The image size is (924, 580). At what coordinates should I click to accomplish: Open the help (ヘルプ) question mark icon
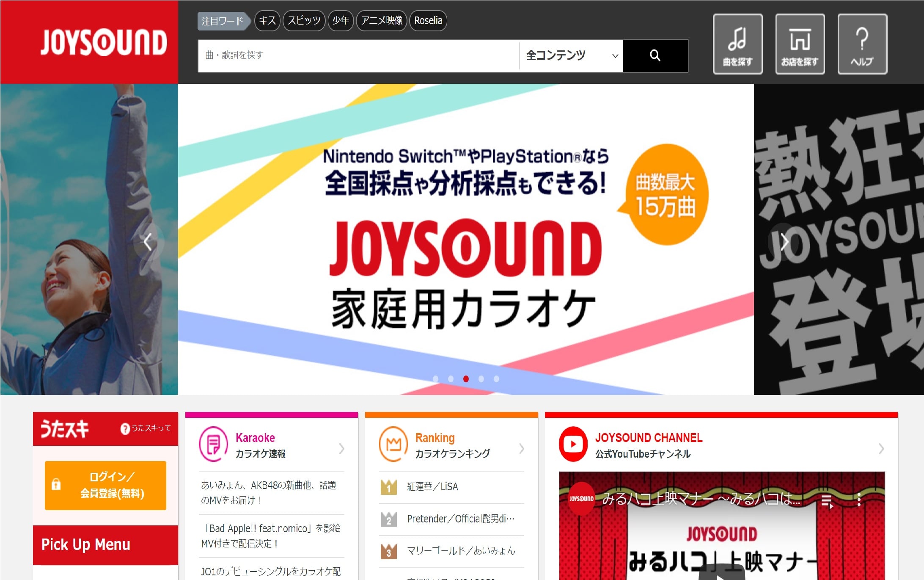(x=862, y=44)
